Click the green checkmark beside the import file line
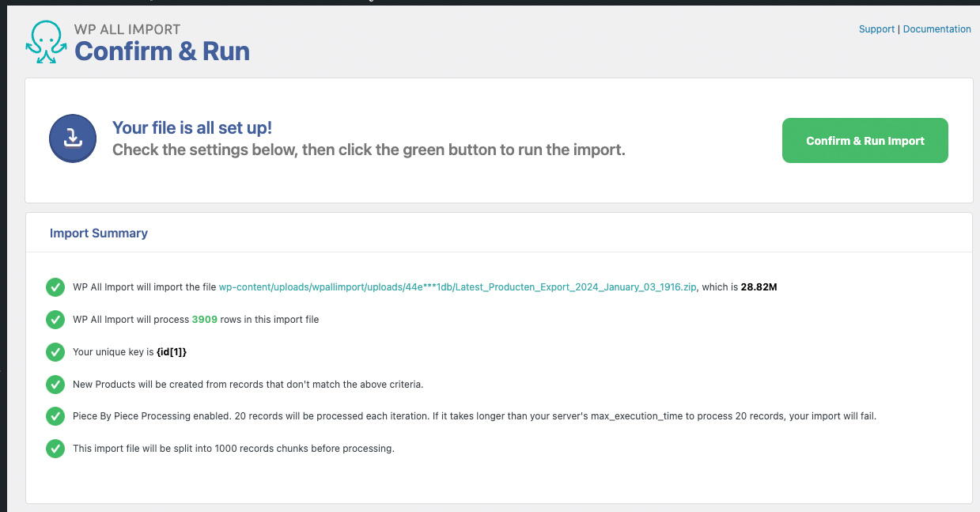The image size is (980, 512). (55, 287)
